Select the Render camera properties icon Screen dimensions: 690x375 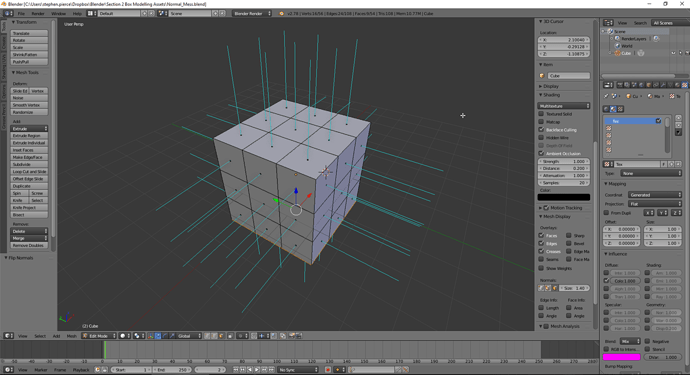pyautogui.click(x=620, y=85)
